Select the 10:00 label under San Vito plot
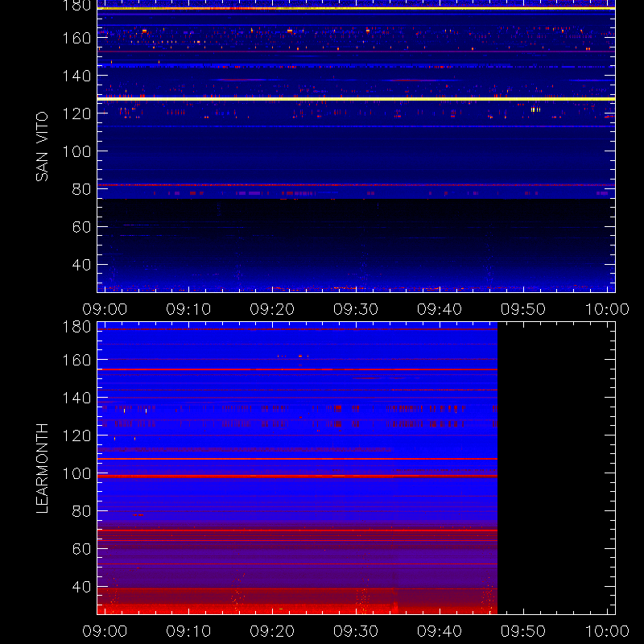 click(607, 309)
